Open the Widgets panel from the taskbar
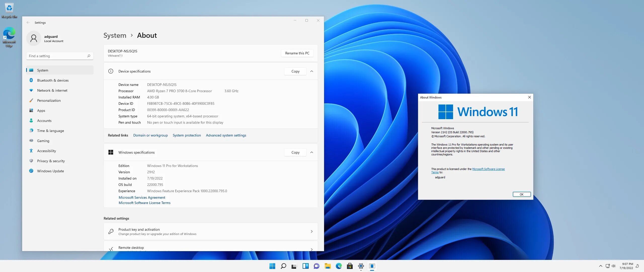This screenshot has width=644, height=272. (305, 266)
